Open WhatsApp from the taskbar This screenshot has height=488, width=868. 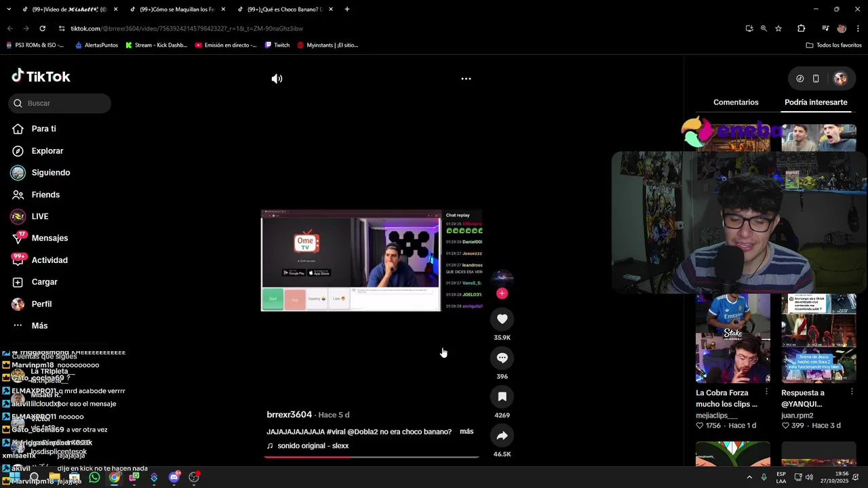(94, 477)
